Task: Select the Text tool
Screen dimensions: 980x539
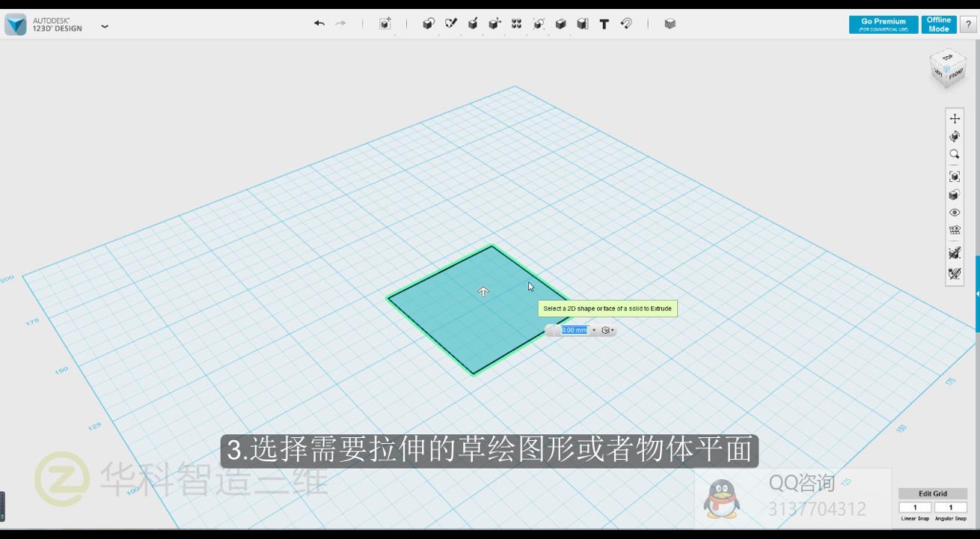Action: (x=604, y=24)
